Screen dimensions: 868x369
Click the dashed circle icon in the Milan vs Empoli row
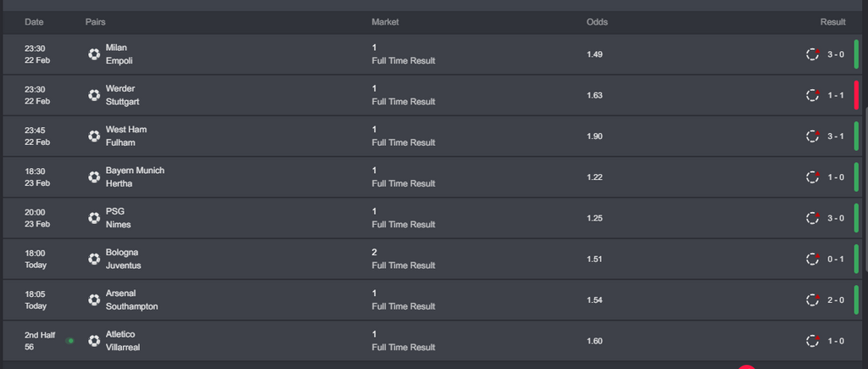pyautogui.click(x=812, y=54)
